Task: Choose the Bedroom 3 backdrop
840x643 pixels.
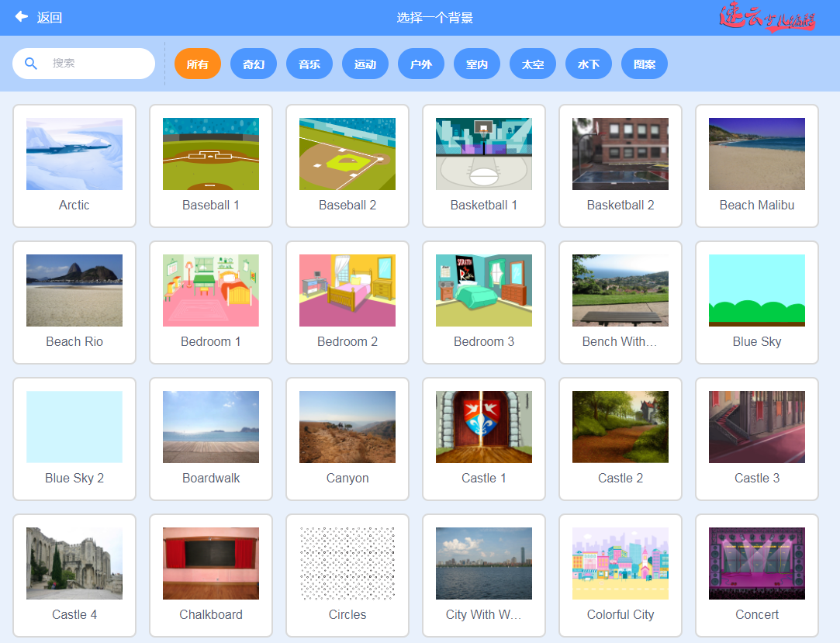Action: 484,302
